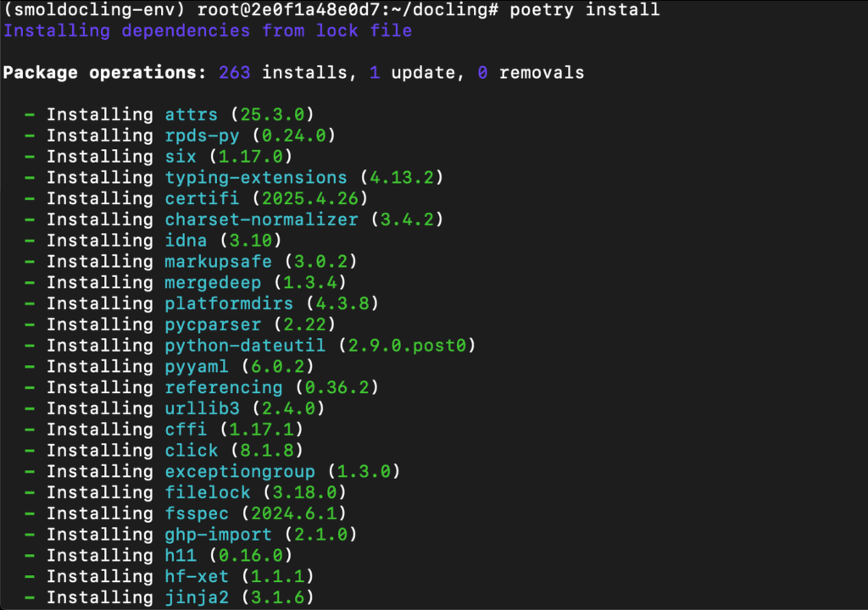Click version '25.3.0' of attrs

272,114
